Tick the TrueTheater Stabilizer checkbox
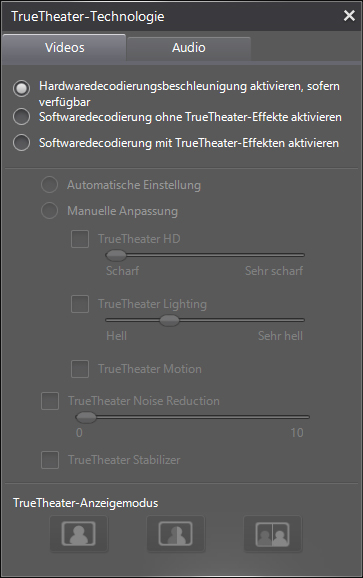The width and height of the screenshot is (363, 578). click(x=50, y=460)
